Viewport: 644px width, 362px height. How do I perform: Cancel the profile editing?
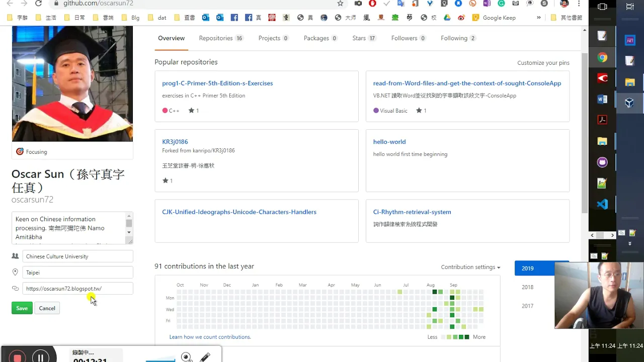[47, 308]
